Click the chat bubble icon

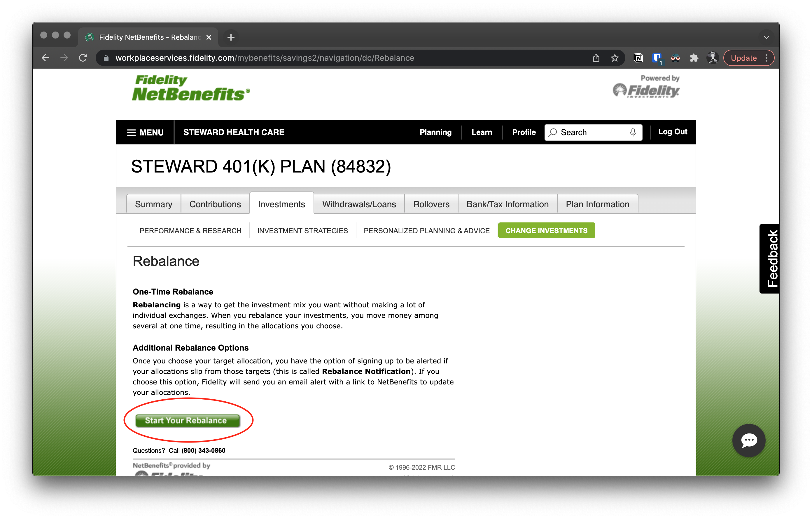(749, 440)
